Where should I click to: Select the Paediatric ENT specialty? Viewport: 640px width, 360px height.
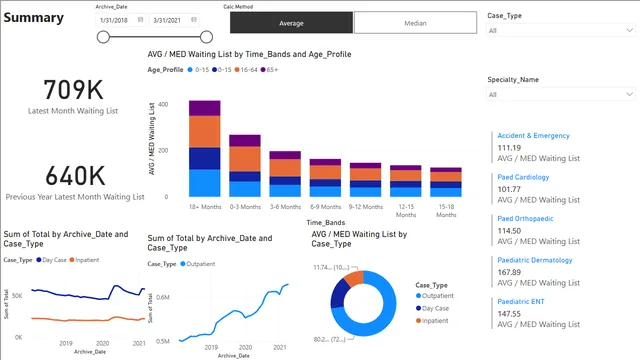coord(521,302)
